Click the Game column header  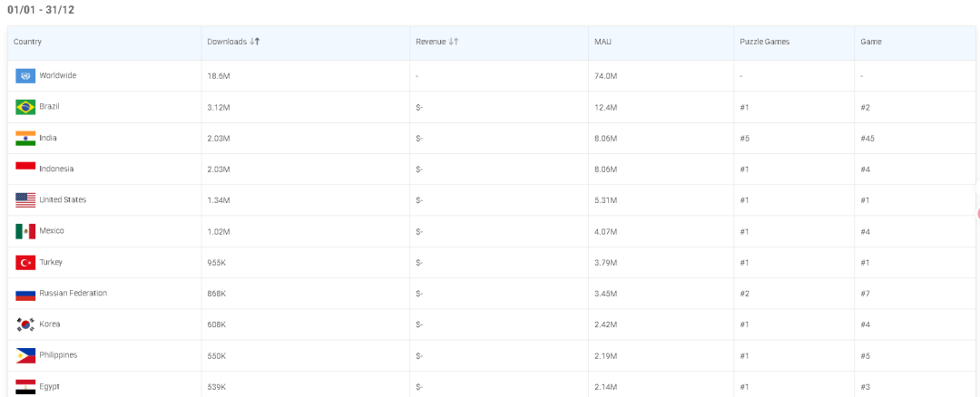coord(870,42)
